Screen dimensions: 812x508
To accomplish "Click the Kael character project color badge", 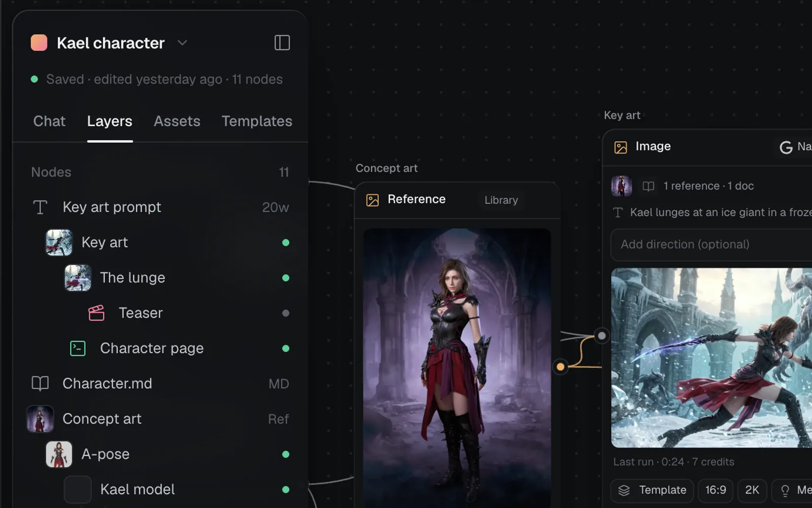I will coord(39,43).
